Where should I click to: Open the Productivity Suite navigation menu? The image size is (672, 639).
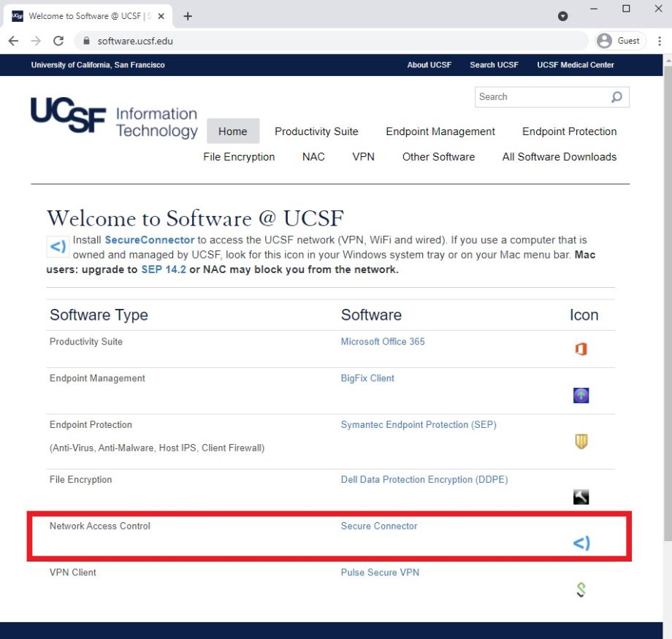click(x=316, y=131)
